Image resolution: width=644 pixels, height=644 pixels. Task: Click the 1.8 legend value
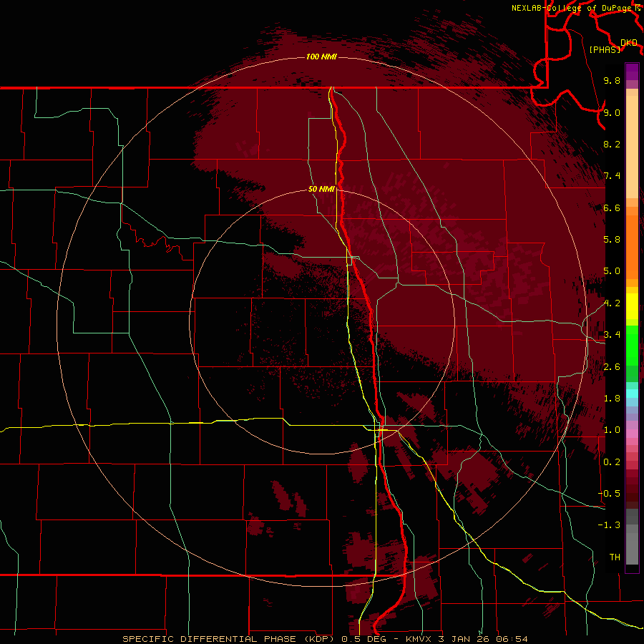coord(612,399)
